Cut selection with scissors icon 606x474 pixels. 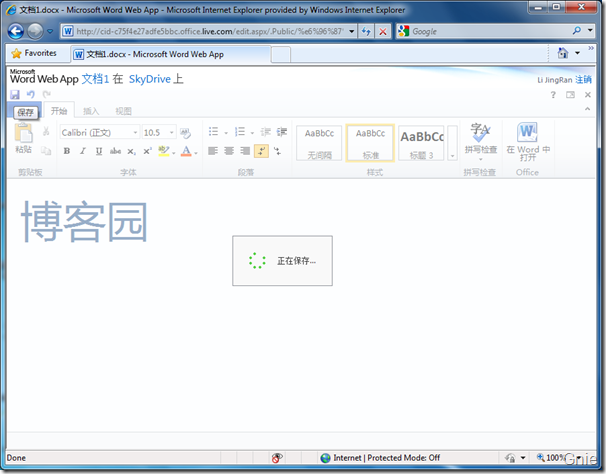46,131
